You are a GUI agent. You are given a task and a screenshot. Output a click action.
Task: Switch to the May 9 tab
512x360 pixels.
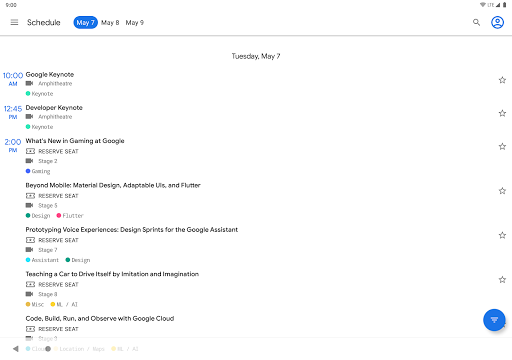click(135, 23)
